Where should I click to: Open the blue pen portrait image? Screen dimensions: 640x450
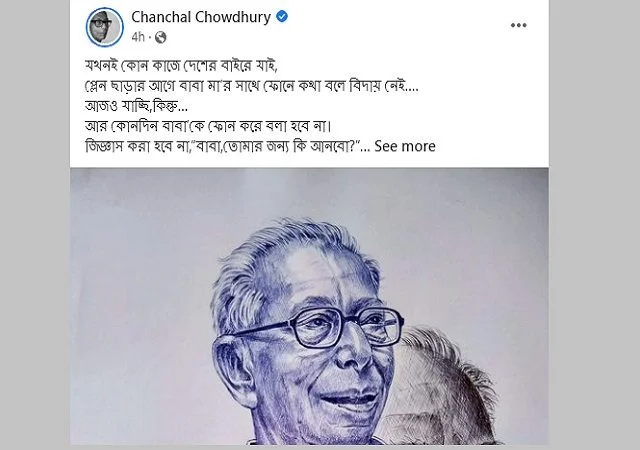(309, 306)
